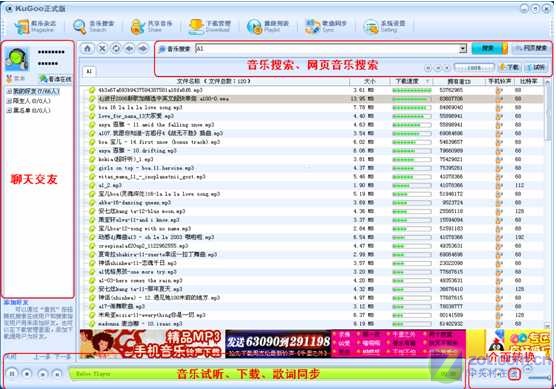Click ringtone icon for 'abba-16-dancing queen' row

point(499,202)
